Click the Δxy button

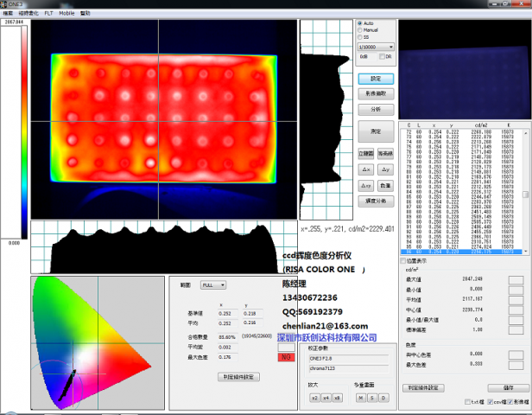pos(366,186)
